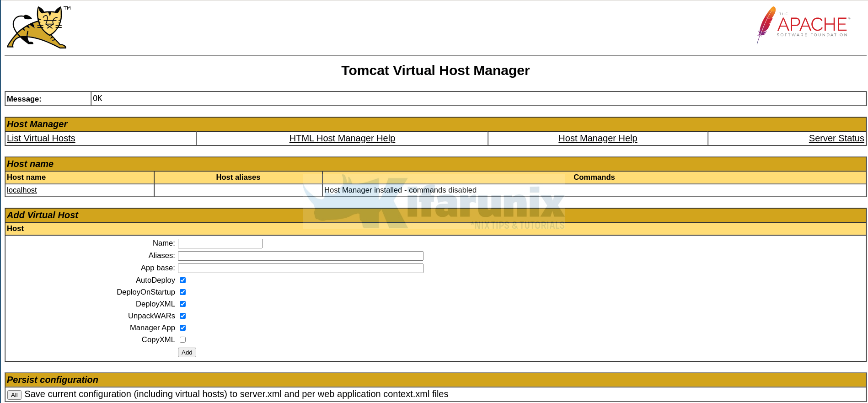Open the List Virtual Hosts link
The width and height of the screenshot is (868, 403).
pos(41,138)
